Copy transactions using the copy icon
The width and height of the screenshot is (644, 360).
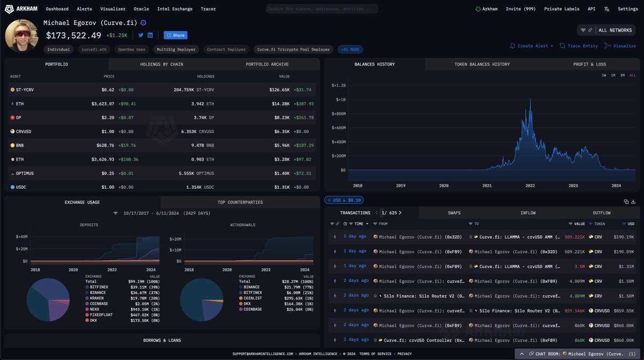click(x=626, y=202)
